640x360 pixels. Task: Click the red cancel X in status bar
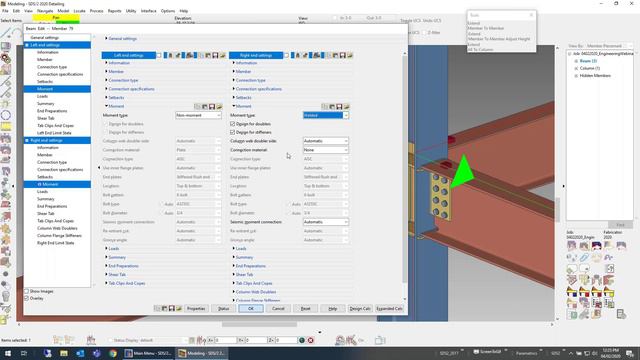pos(311,340)
